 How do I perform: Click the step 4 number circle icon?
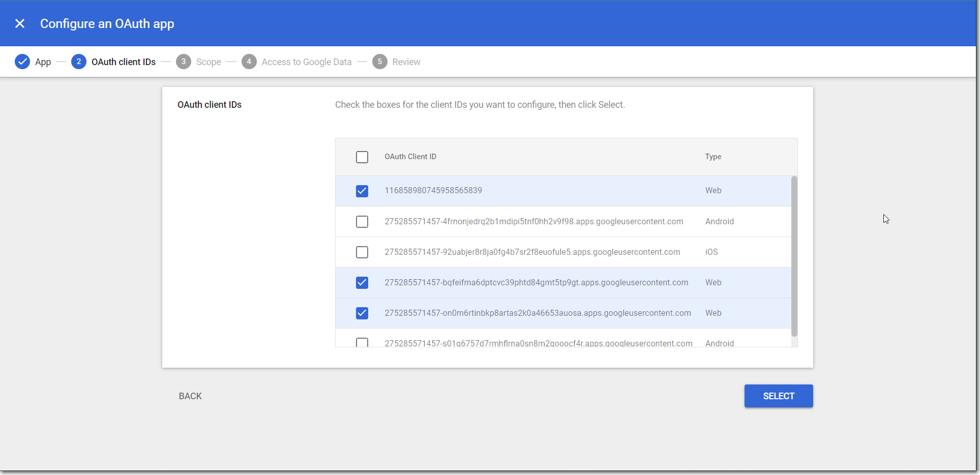[x=249, y=62]
